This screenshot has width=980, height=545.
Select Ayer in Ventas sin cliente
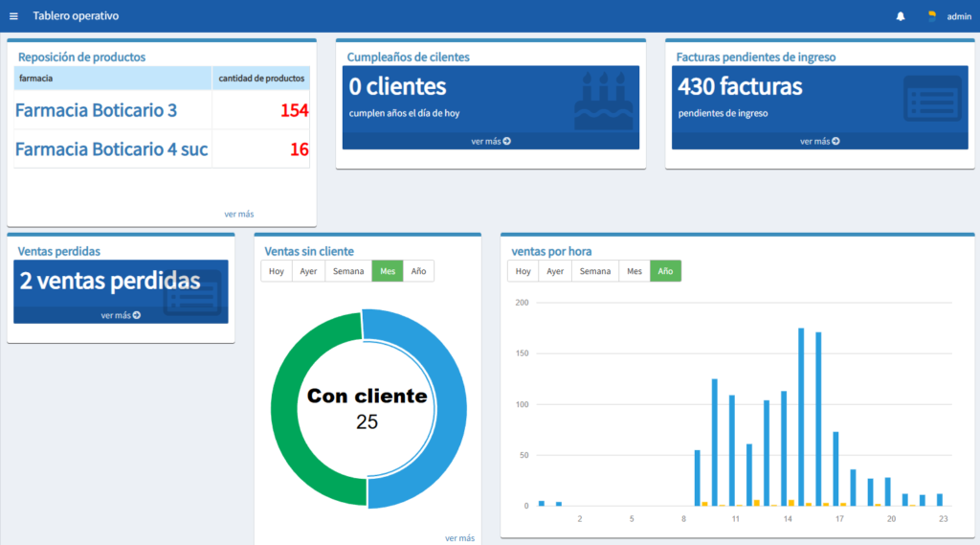click(308, 271)
